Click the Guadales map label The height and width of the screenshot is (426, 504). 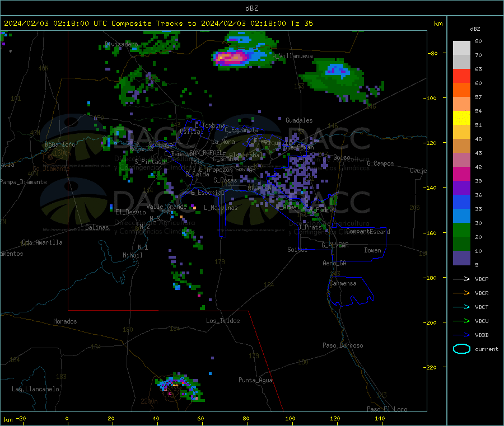[299, 120]
